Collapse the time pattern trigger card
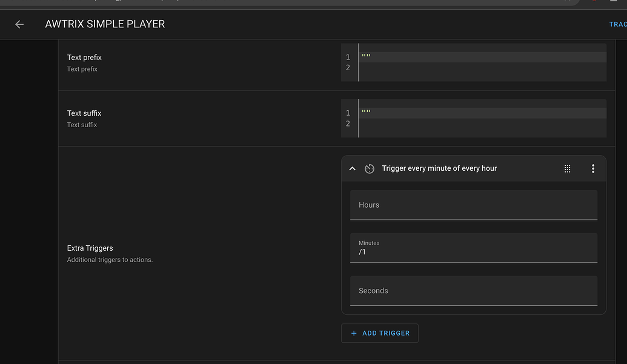Image resolution: width=627 pixels, height=364 pixels. tap(353, 168)
